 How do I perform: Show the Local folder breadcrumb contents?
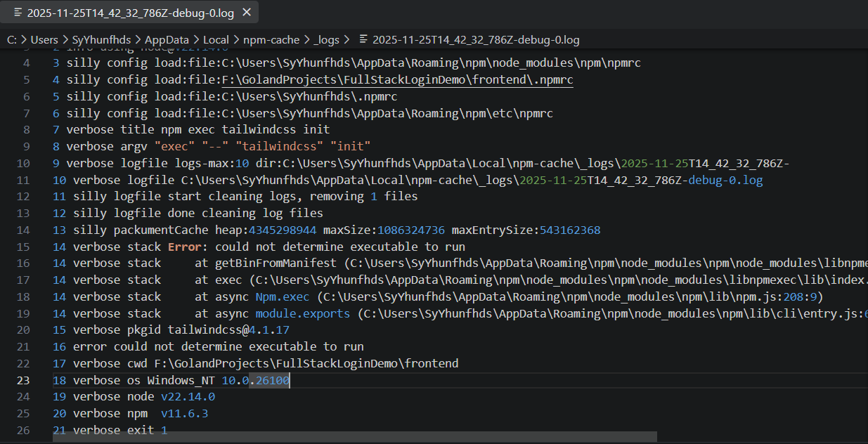(216, 40)
